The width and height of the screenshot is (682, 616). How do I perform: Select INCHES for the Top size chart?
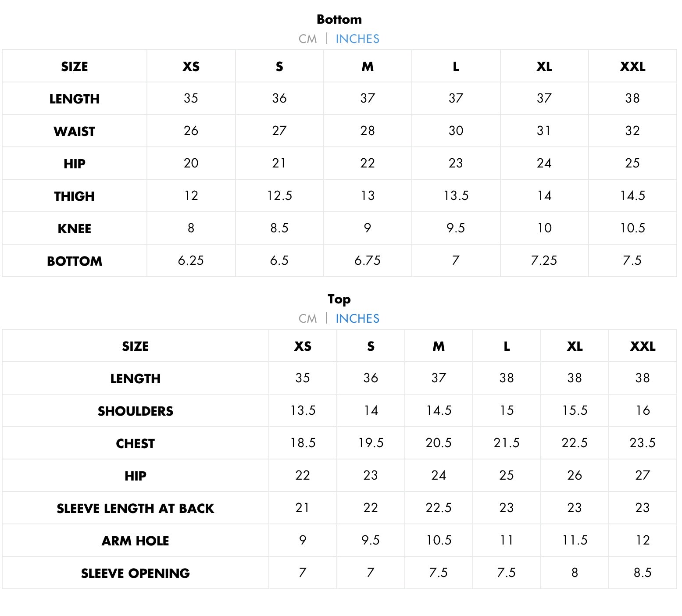357,319
